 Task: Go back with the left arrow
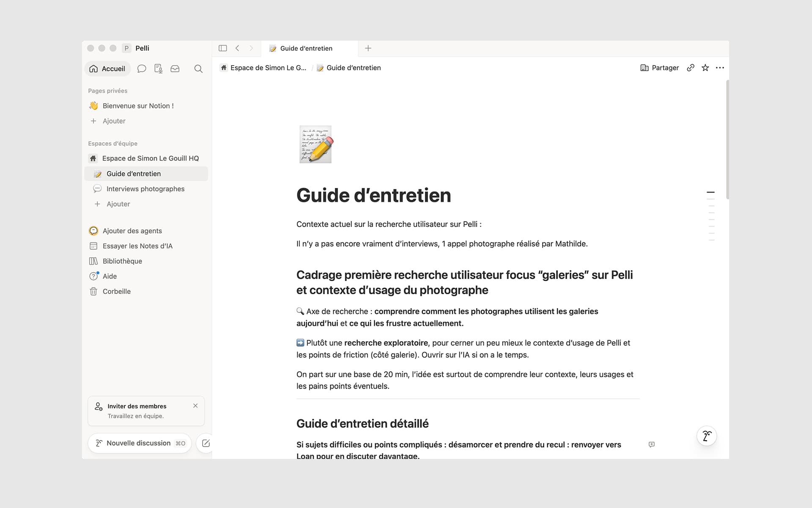(237, 48)
